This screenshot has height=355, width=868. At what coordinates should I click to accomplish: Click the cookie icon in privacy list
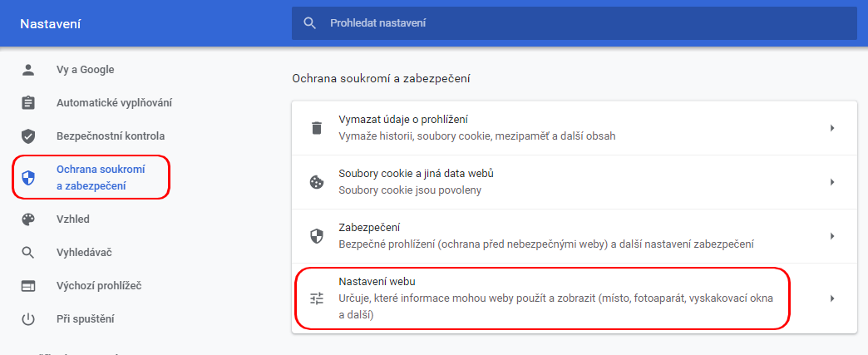click(x=316, y=182)
